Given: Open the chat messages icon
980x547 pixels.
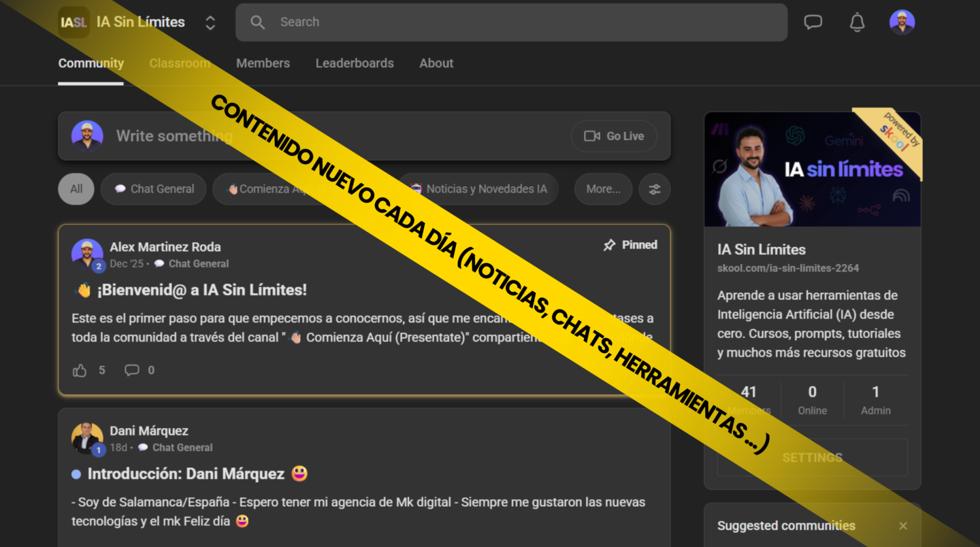Looking at the screenshot, I should 813,22.
